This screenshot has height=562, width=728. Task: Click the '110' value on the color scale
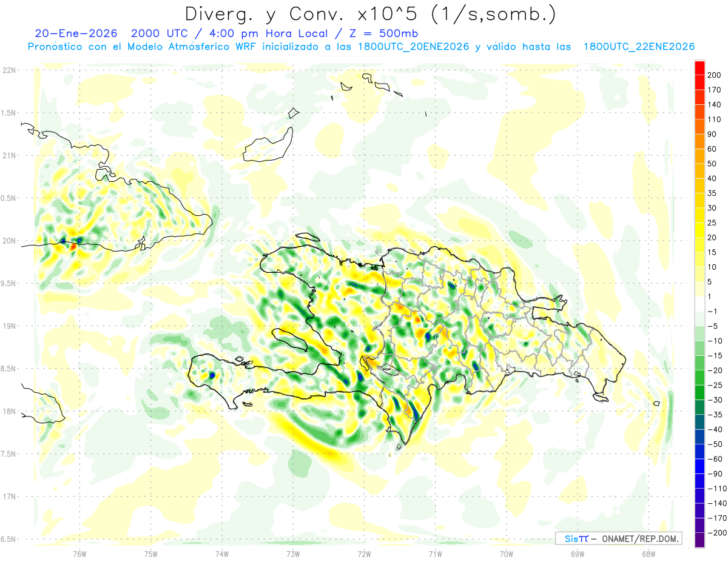(x=714, y=119)
